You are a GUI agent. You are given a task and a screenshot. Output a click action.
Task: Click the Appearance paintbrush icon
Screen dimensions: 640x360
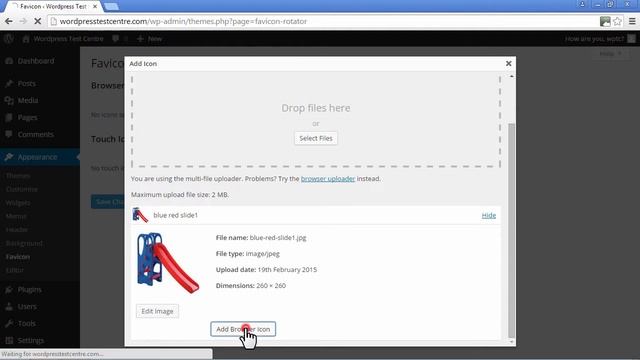9,157
